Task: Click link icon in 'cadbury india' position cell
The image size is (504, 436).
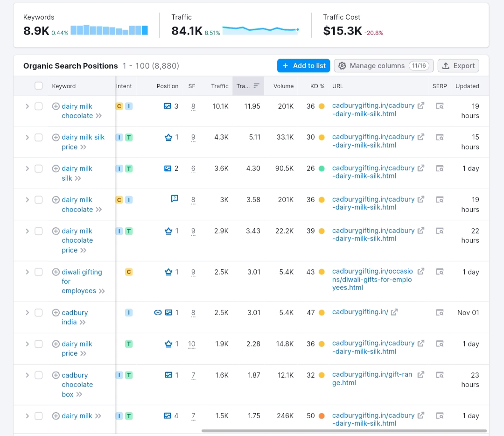Action: pyautogui.click(x=158, y=313)
